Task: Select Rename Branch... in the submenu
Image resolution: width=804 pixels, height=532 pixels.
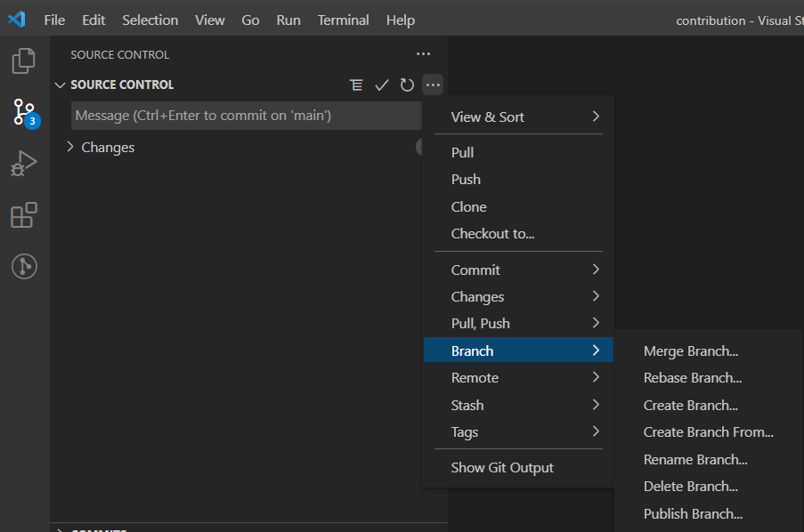Action: (708, 460)
